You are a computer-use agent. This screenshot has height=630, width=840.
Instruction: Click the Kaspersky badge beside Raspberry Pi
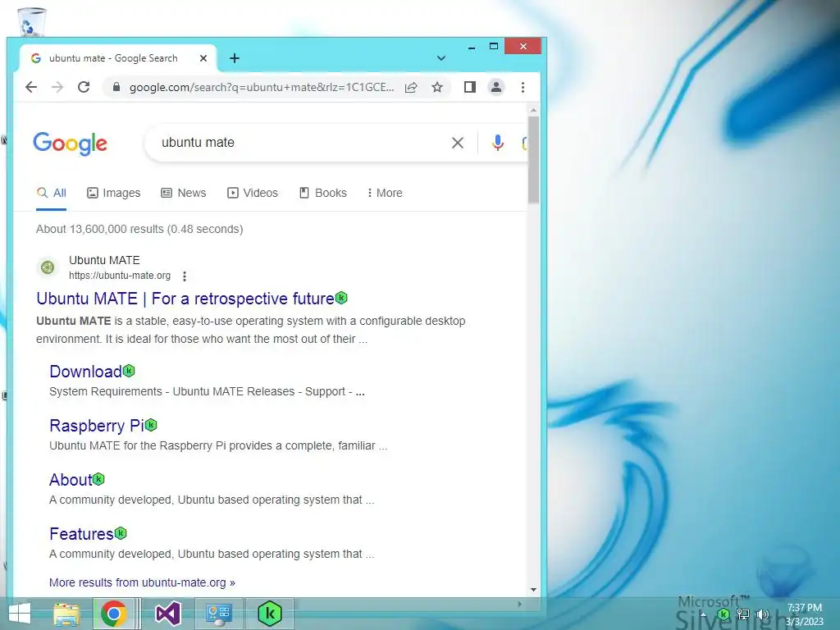pyautogui.click(x=151, y=425)
